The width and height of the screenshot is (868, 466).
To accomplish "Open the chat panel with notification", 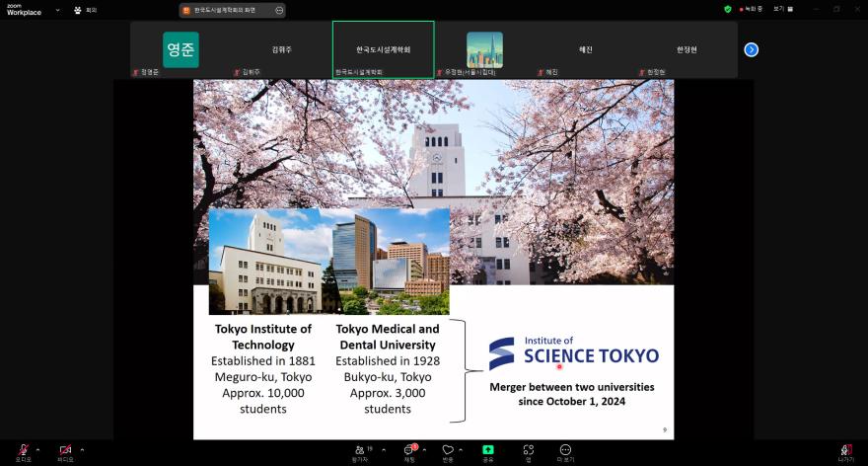I will pos(409,450).
